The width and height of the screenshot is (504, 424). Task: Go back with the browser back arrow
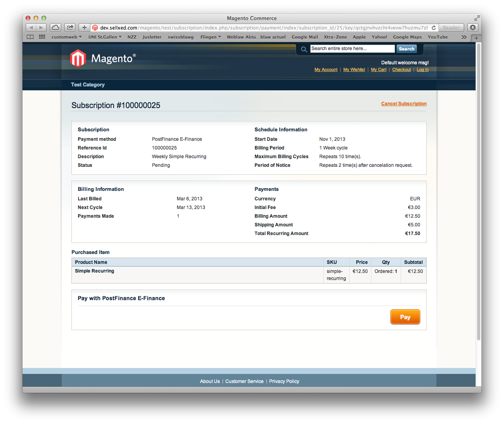click(31, 28)
